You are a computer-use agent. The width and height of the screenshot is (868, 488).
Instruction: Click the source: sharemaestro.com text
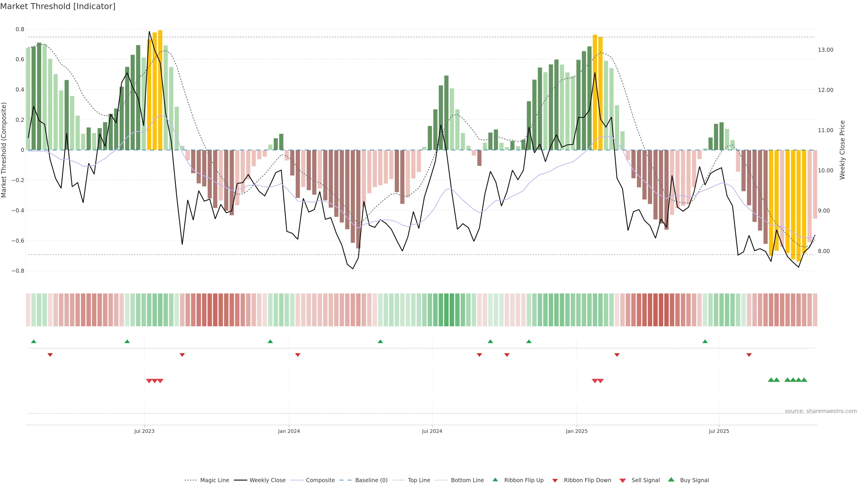[x=821, y=411]
